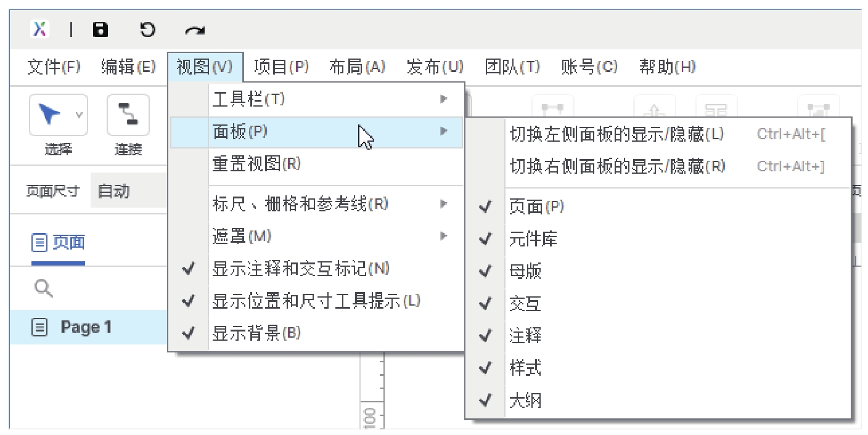The image size is (868, 435).
Task: Select the Connect tool icon
Action: coord(128,115)
